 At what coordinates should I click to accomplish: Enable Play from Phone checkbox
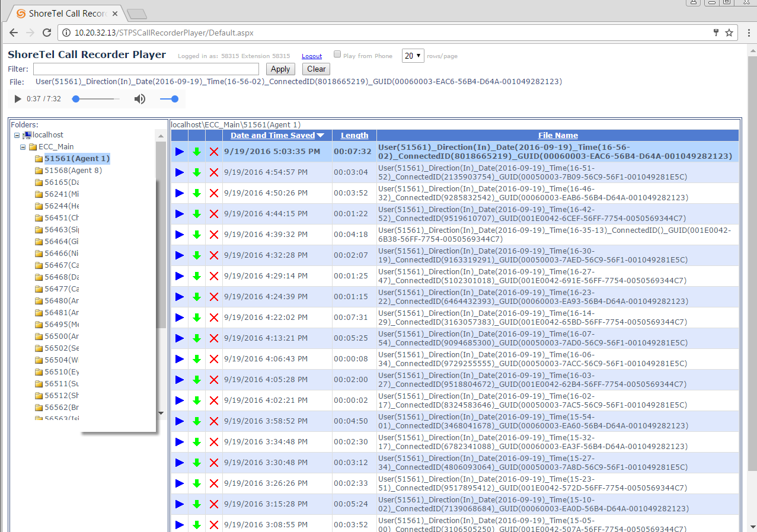[337, 55]
